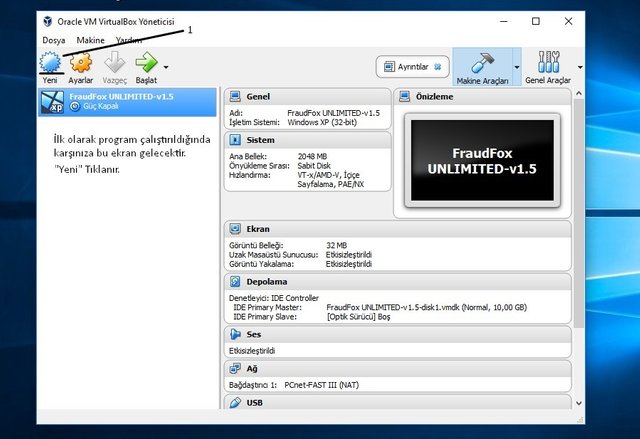Click 'PCnet-FAST III (NAT)' adapter text
This screenshot has height=439, width=640.
tap(321, 385)
